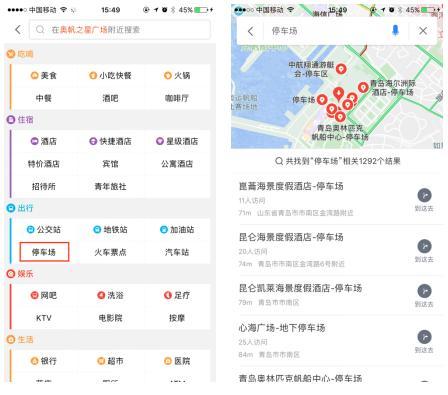Choose 青年旅社 option

(110, 187)
